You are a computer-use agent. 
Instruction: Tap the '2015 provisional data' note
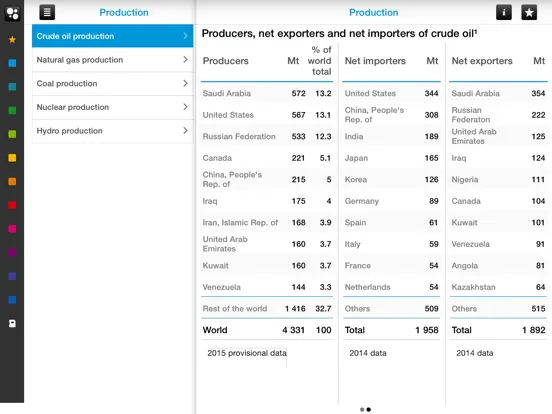247,353
